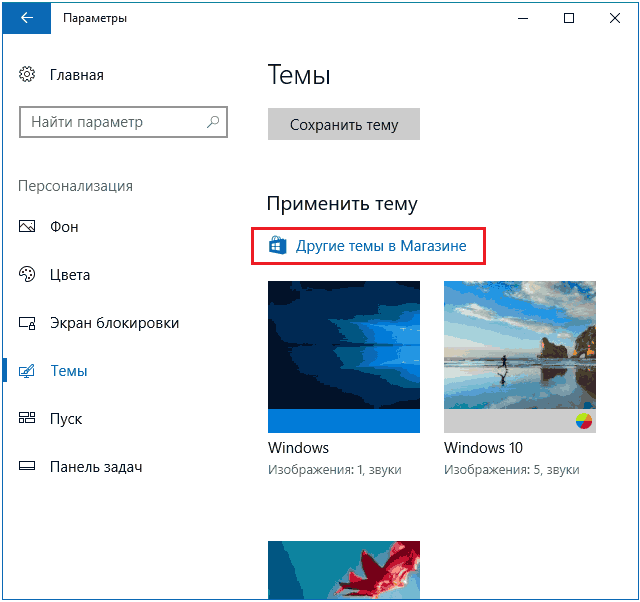The image size is (640, 602).
Task: Click 'Изображения: 1, звуки' description
Action: 335,470
